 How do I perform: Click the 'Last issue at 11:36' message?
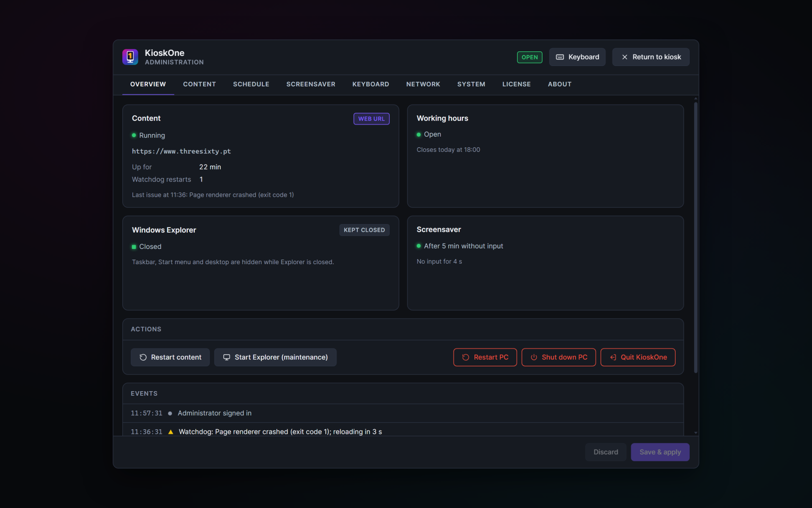click(213, 195)
